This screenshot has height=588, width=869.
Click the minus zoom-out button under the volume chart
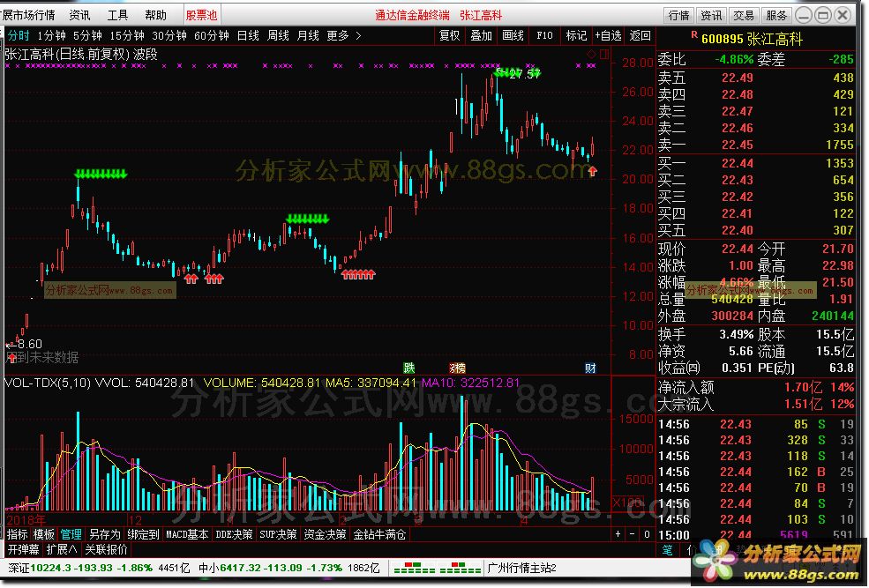[633, 534]
